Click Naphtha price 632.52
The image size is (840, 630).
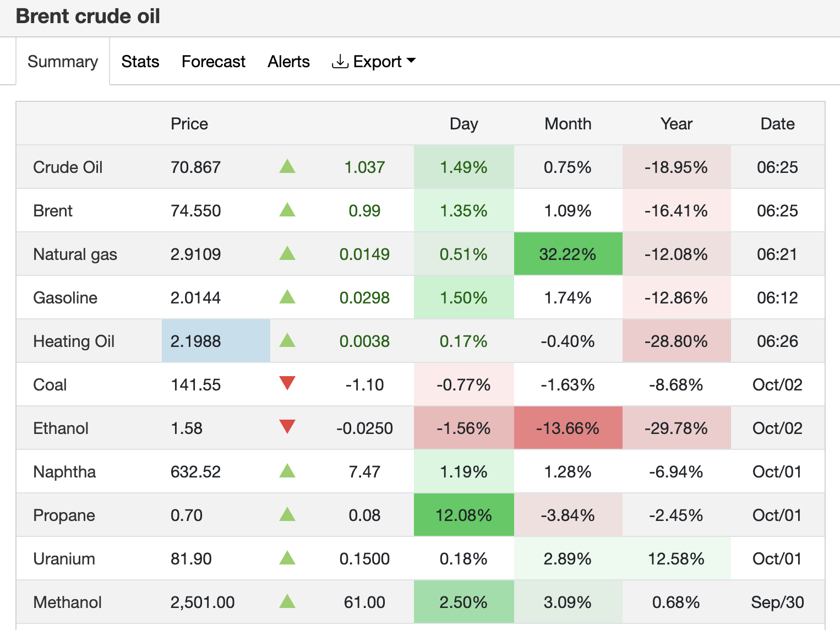[195, 471]
